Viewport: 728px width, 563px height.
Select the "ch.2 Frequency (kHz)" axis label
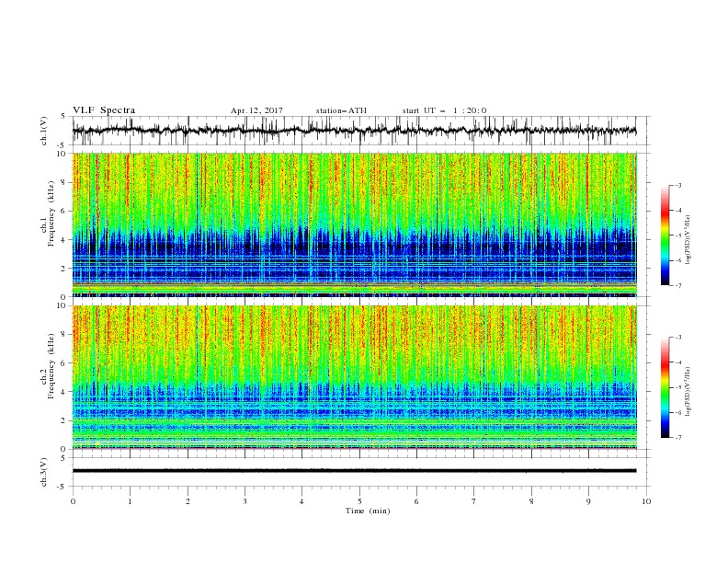[48, 365]
